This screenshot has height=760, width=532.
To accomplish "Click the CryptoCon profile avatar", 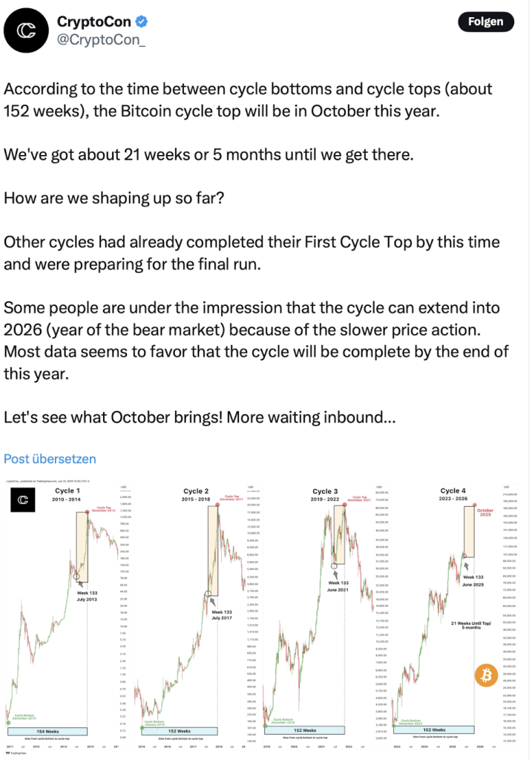I will (x=26, y=30).
